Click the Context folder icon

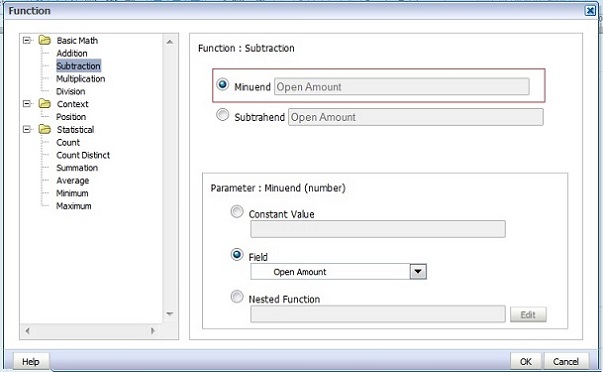45,103
